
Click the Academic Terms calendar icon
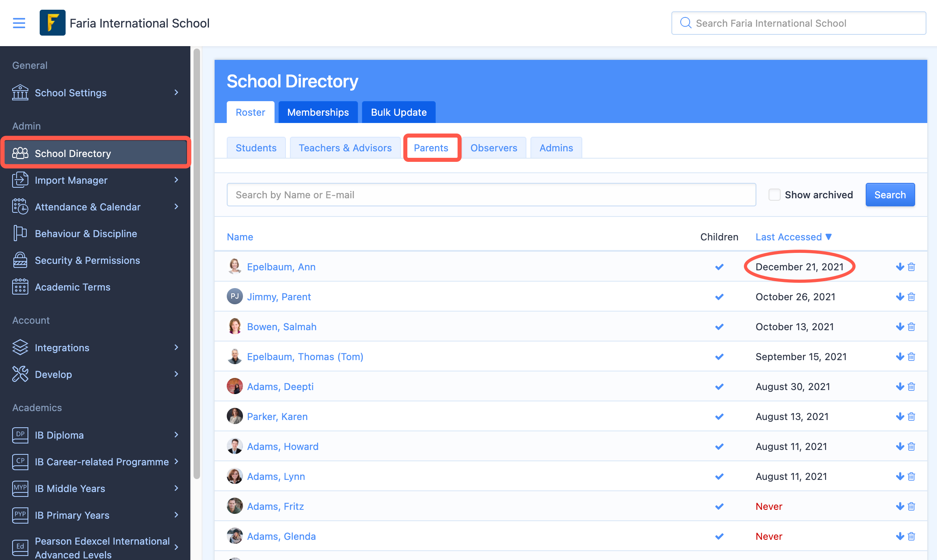pos(20,287)
